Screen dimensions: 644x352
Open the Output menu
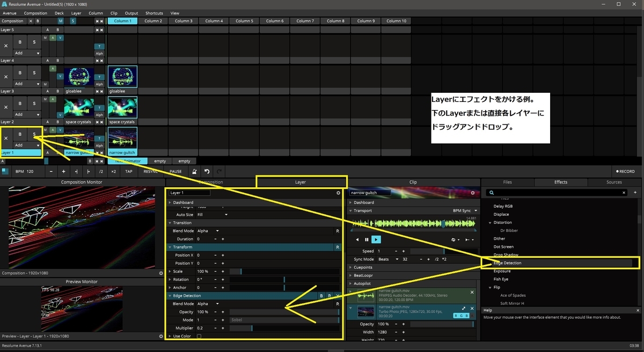(x=131, y=13)
